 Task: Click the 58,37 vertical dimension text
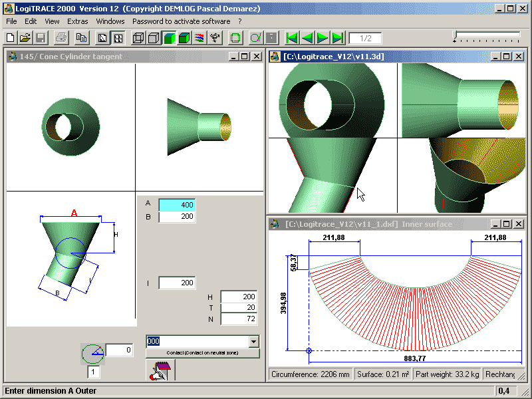click(x=293, y=263)
